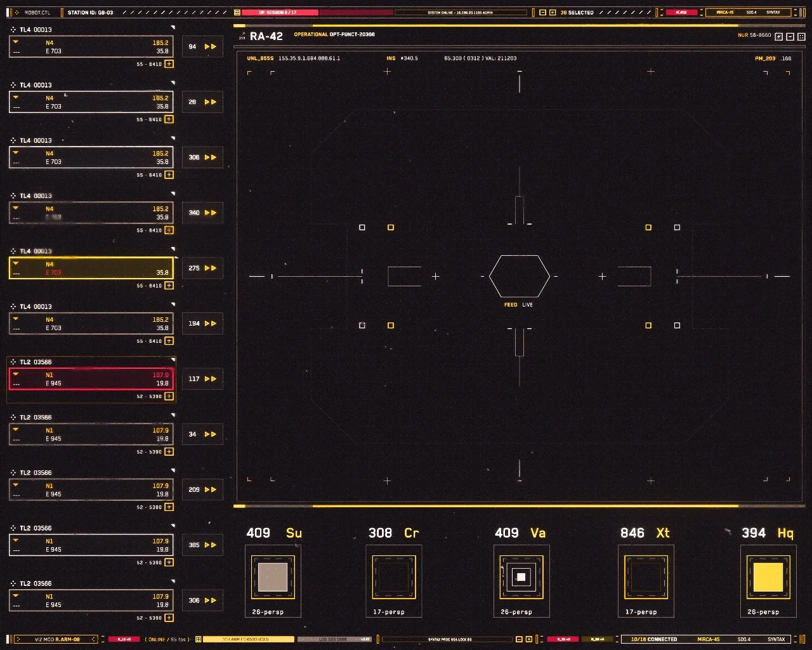
Task: Click the 34 fast-forward arrows button
Action: point(203,434)
